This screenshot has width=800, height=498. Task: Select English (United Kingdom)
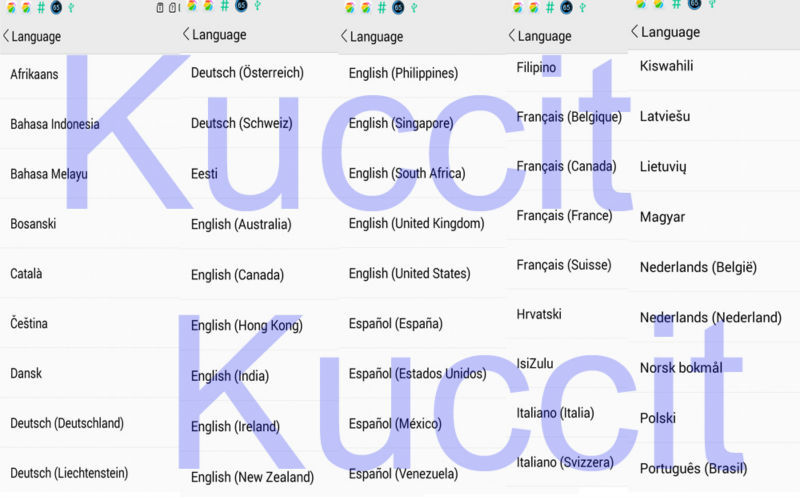[416, 223]
